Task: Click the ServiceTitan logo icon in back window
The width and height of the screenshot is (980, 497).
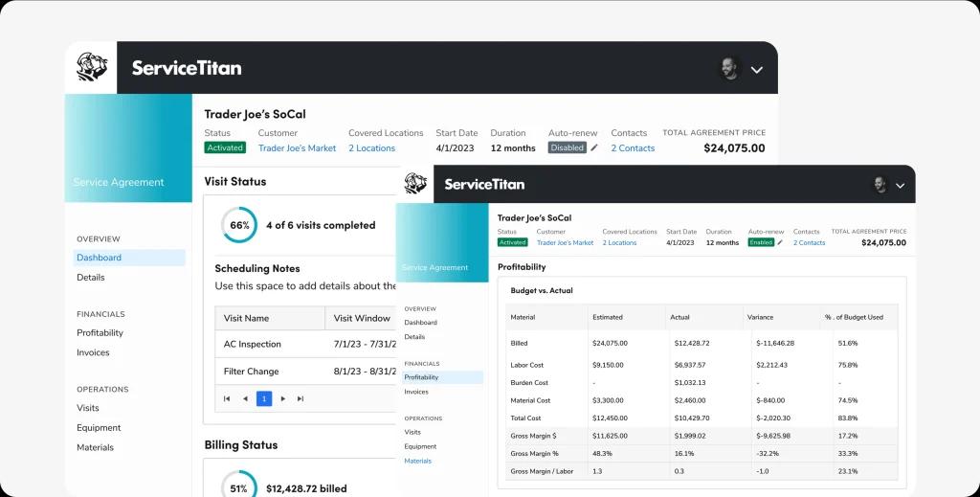Action: [x=91, y=68]
